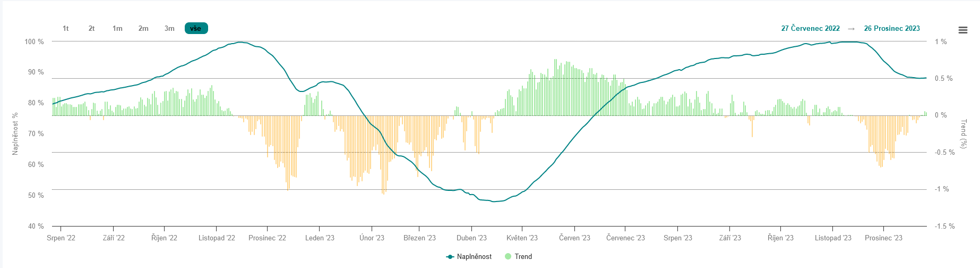980x268 pixels.
Task: Select the 1t range button
Action: tap(65, 29)
